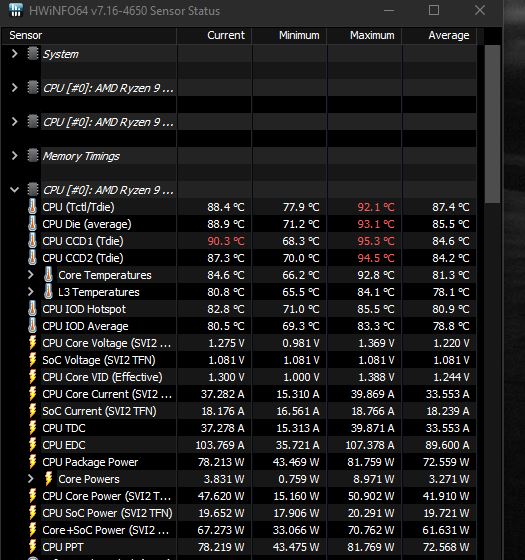The image size is (525, 560).
Task: Select the CPU CCD1 (Tdie) row label
Action: [x=82, y=241]
